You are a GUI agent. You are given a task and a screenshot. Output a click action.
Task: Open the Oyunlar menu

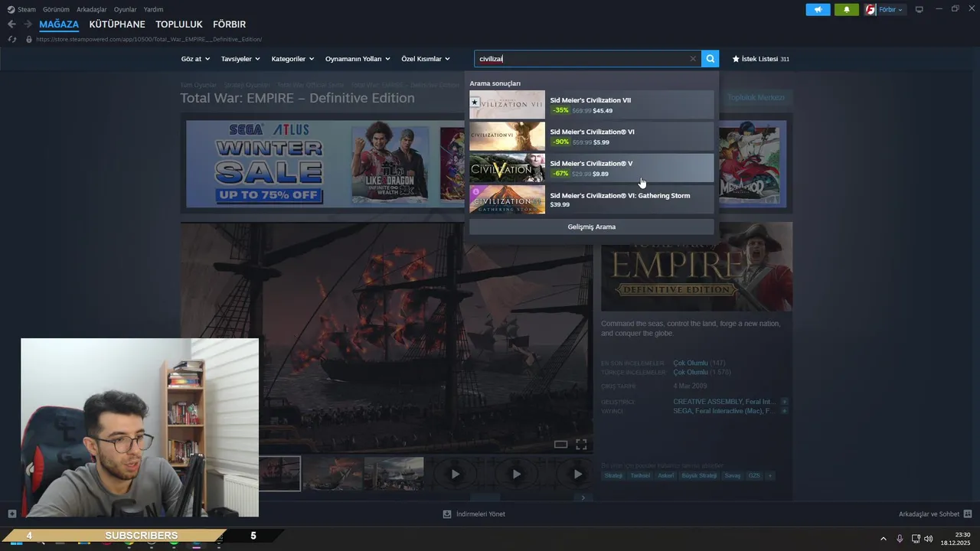[126, 9]
